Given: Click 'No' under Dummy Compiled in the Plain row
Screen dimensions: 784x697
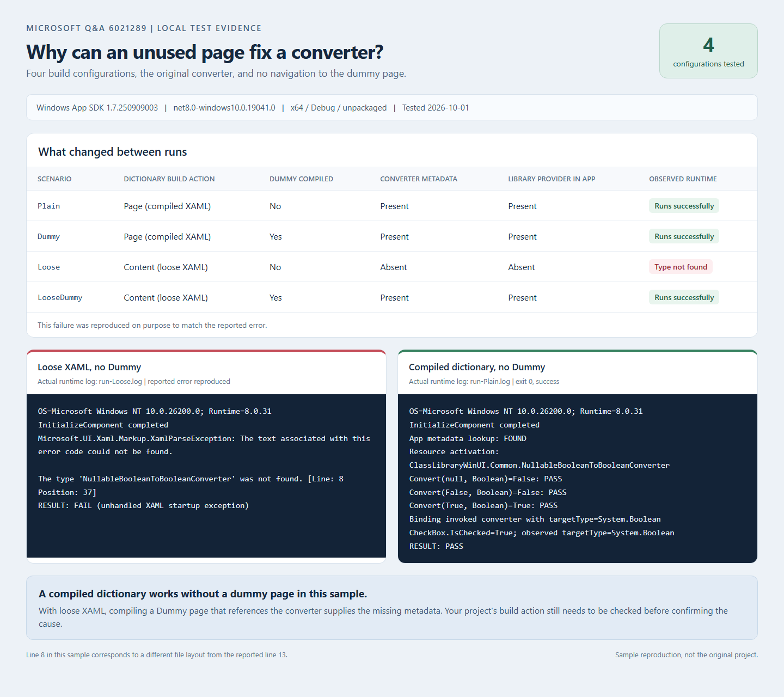Looking at the screenshot, I should (x=275, y=206).
